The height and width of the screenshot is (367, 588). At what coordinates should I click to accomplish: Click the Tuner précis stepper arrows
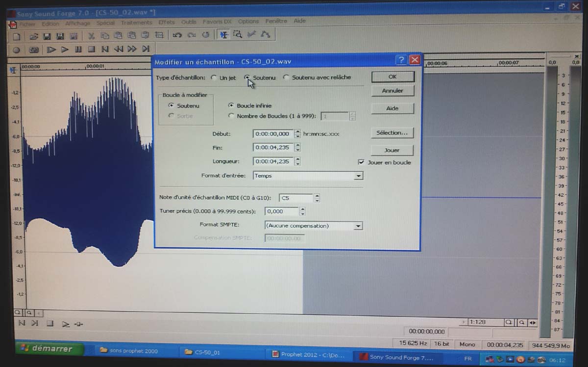tap(302, 211)
